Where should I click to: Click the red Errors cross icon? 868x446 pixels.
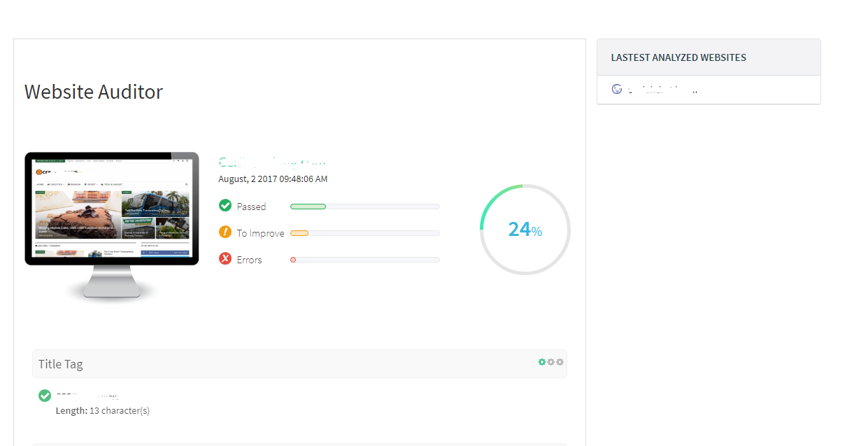(x=225, y=258)
